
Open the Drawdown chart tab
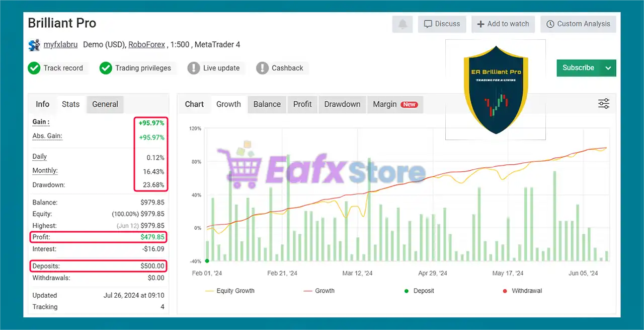point(342,104)
